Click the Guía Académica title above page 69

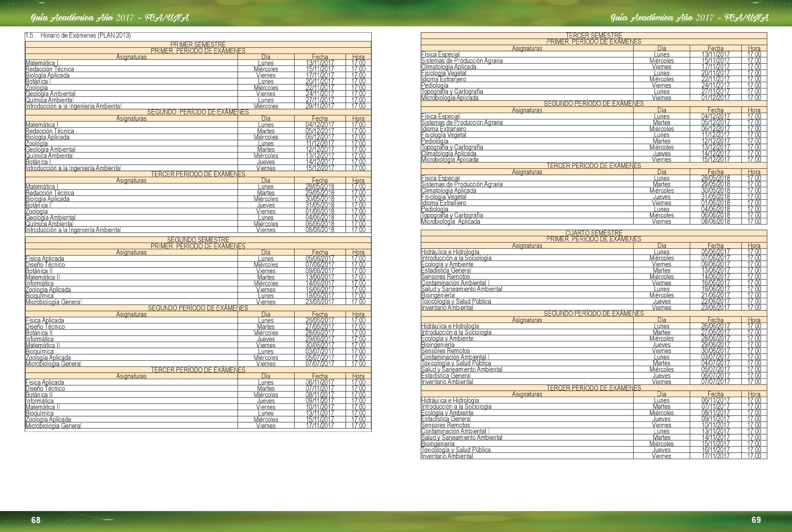(689, 18)
